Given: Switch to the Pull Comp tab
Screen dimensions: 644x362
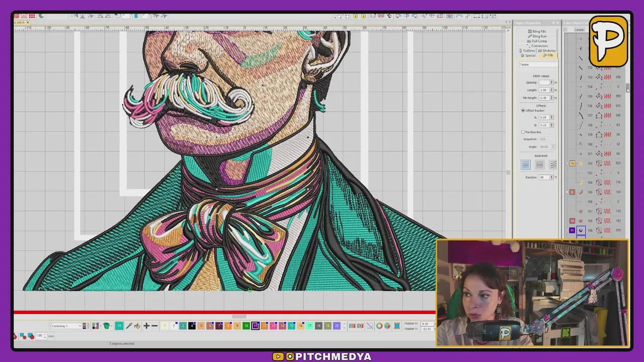Looking at the screenshot, I should pyautogui.click(x=537, y=41).
